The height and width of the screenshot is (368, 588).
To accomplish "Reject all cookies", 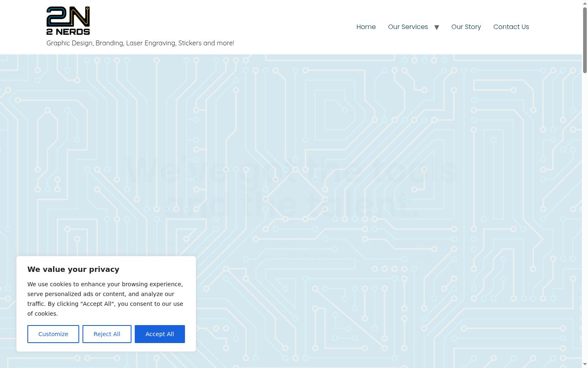I will click(107, 334).
